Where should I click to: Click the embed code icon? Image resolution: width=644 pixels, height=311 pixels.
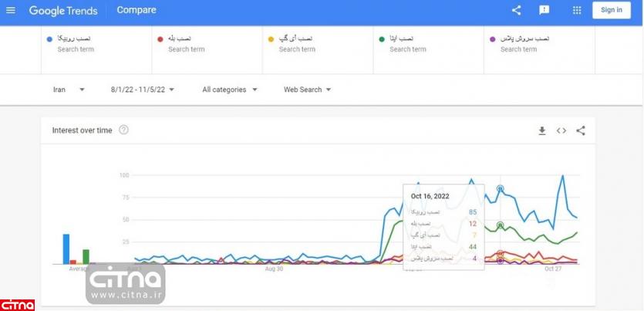tap(561, 130)
